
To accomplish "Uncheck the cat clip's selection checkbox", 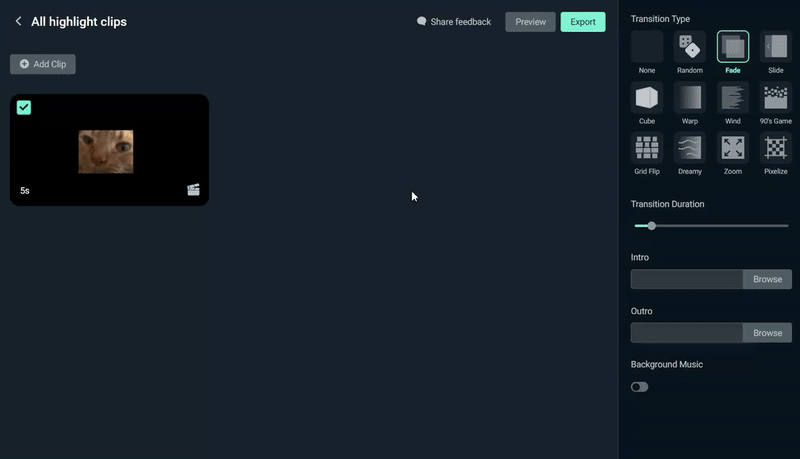I will click(24, 108).
